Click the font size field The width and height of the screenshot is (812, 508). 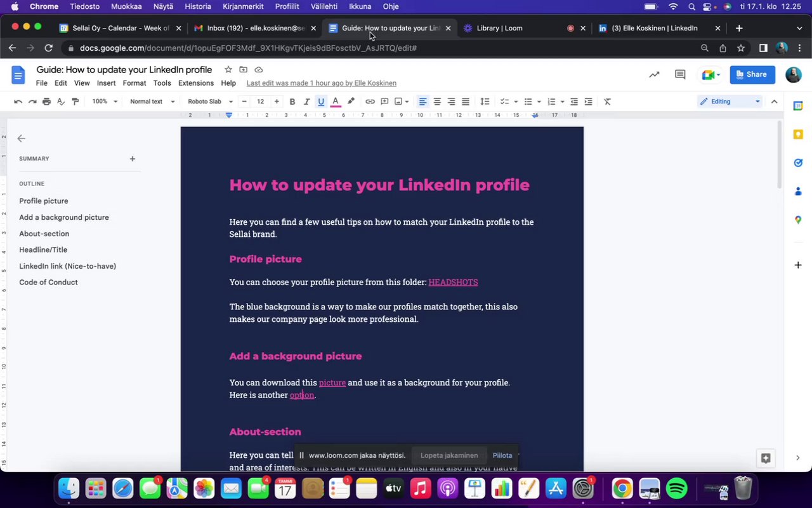pos(260,102)
